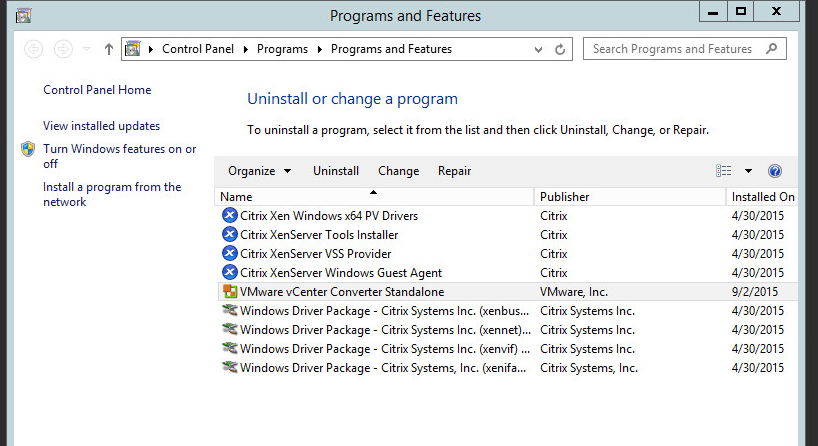Click the refresh icon in address bar
The width and height of the screenshot is (818, 446).
click(560, 49)
